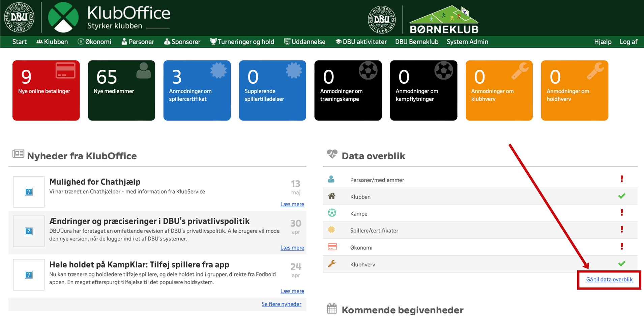
Task: Click wrench icon on holdhverv tile
Action: click(x=595, y=71)
